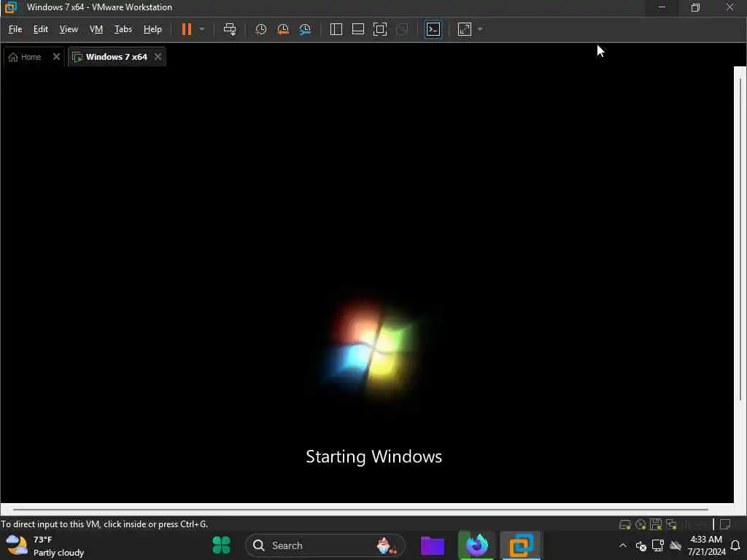Click the hard disk device status icon
747x560 pixels.
pos(624,525)
